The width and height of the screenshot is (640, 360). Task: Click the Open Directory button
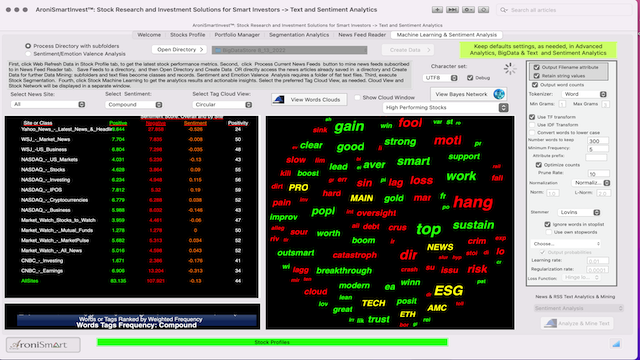[179, 49]
